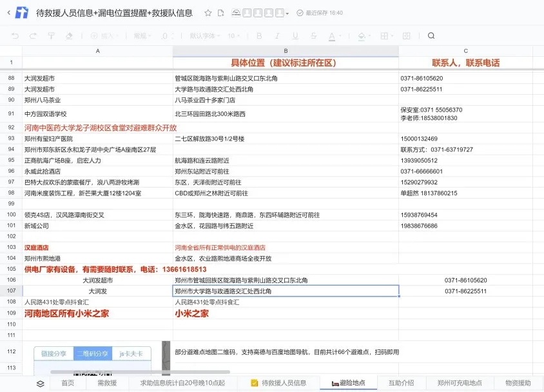Open search with the magnifier icon
This screenshot has height=392, width=544.
click(x=431, y=35)
